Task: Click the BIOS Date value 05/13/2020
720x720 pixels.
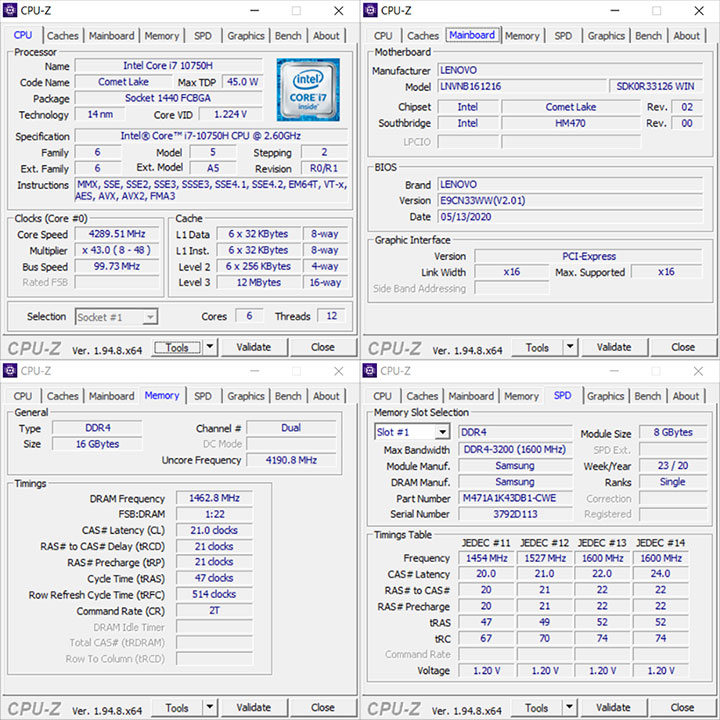Action: coord(570,217)
